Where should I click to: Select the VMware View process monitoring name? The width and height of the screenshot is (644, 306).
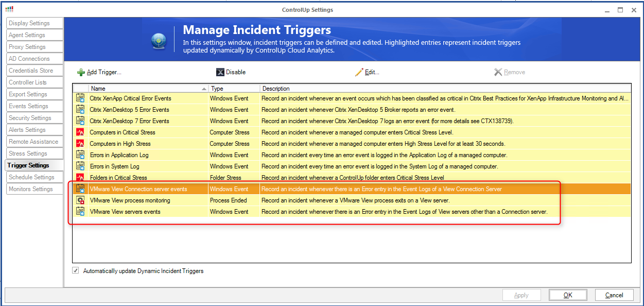pyautogui.click(x=130, y=200)
